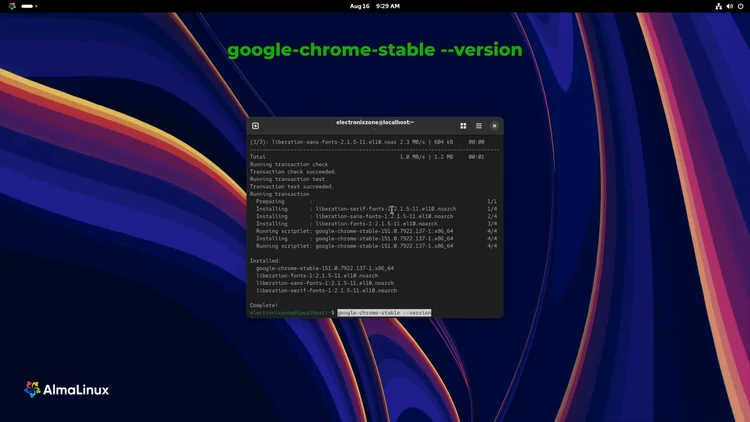Click the electronixzone@localhost prompt text
The width and height of the screenshot is (750, 422).
pyautogui.click(x=292, y=313)
